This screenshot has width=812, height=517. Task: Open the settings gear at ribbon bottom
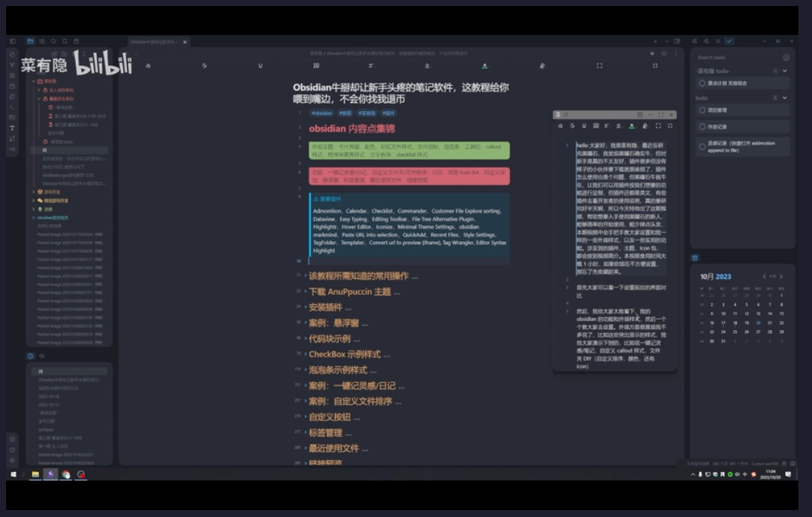[x=12, y=460]
